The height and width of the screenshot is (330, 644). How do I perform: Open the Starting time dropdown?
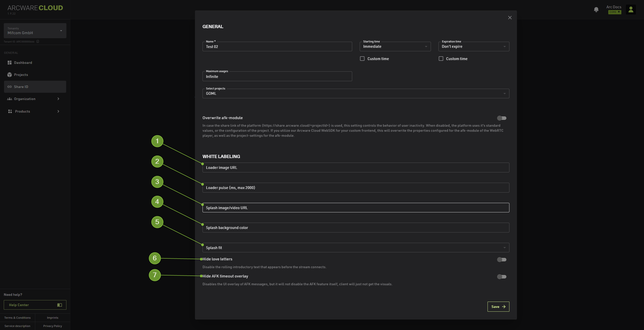pyautogui.click(x=395, y=46)
